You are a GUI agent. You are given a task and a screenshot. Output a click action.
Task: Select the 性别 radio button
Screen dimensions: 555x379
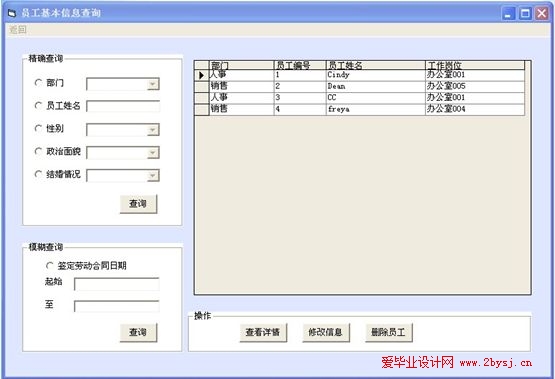point(38,128)
